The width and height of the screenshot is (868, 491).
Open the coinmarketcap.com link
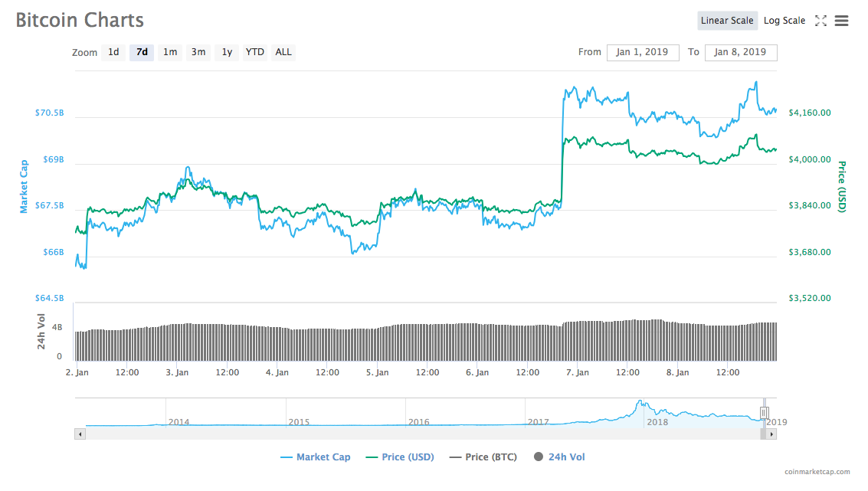pyautogui.click(x=818, y=470)
